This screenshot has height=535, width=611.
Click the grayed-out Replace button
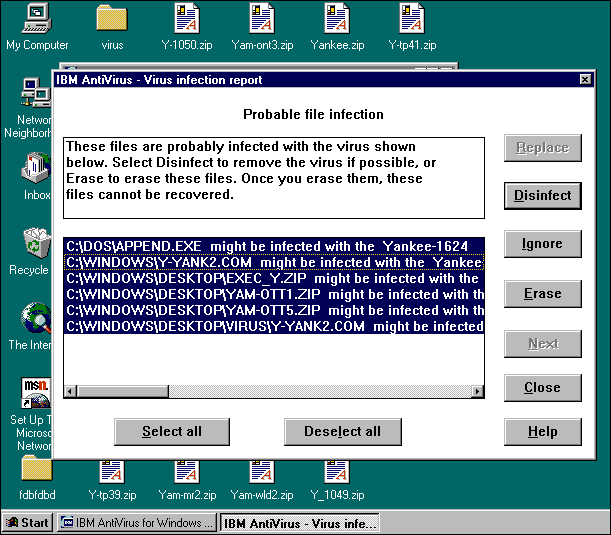pyautogui.click(x=542, y=148)
